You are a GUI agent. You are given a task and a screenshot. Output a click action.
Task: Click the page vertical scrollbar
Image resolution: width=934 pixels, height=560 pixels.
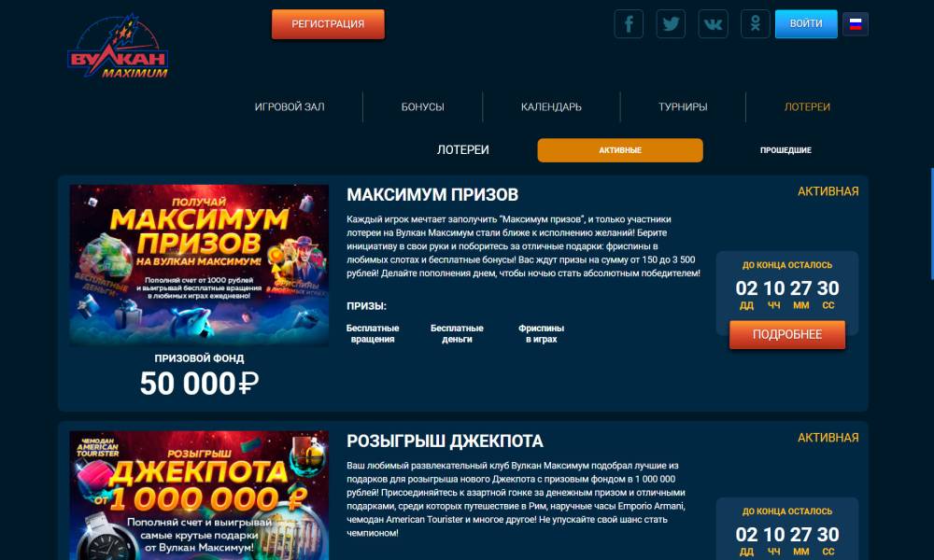931,223
